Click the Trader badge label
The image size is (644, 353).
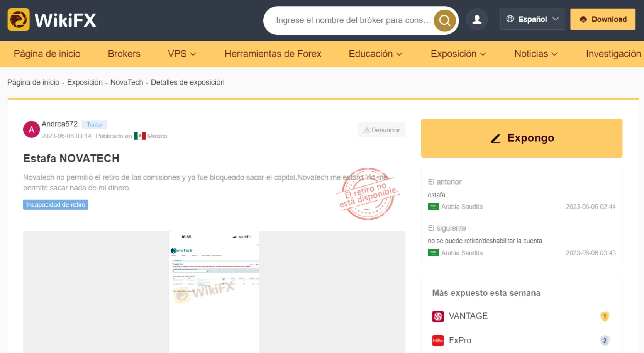coord(94,125)
